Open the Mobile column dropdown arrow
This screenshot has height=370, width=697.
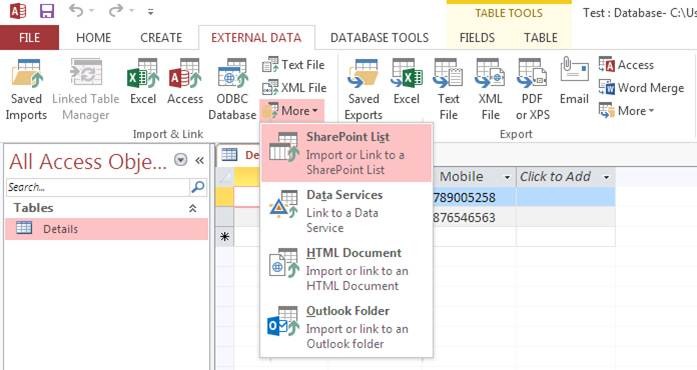click(x=507, y=177)
